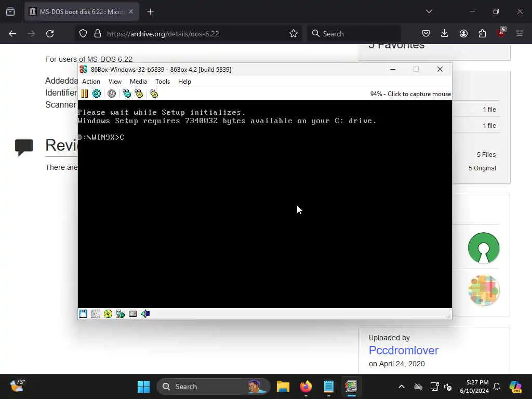The width and height of the screenshot is (532, 399).
Task: Click the 5 Files link
Action: click(486, 155)
